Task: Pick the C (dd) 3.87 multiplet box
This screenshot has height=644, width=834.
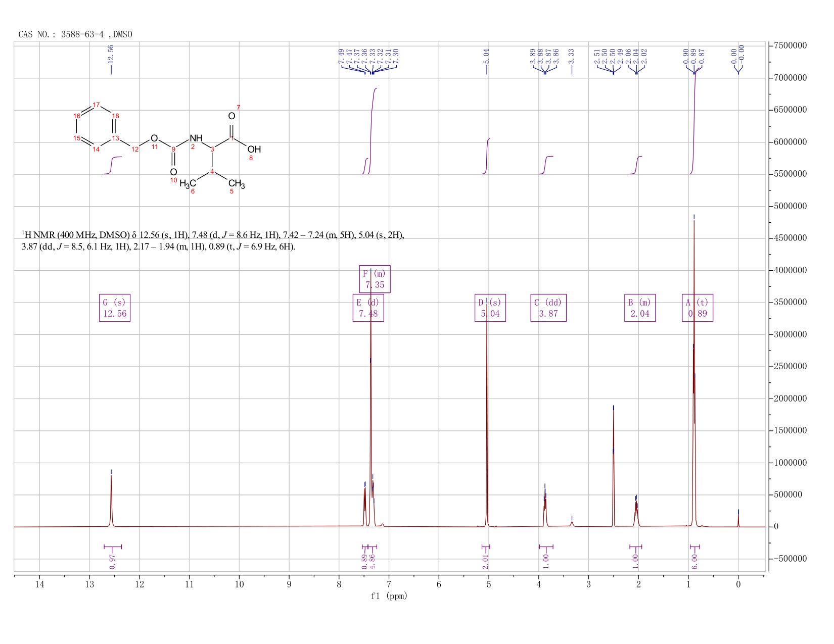Action: pyautogui.click(x=548, y=308)
